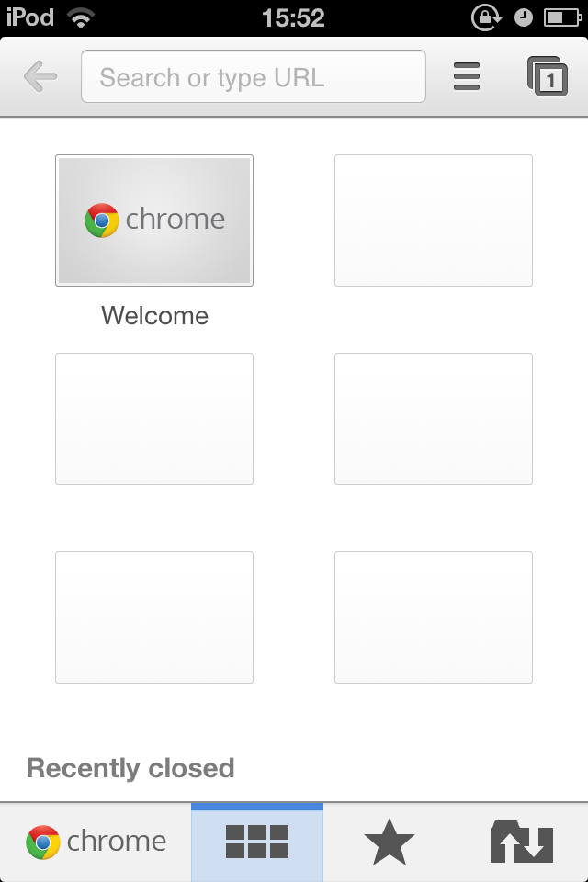Image resolution: width=588 pixels, height=882 pixels.
Task: Click the Search or type URL field
Action: click(254, 76)
